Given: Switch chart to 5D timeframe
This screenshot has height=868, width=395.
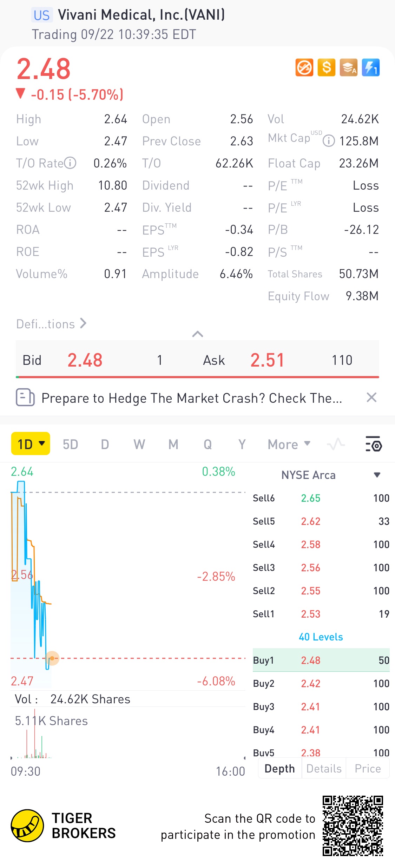Looking at the screenshot, I should [x=70, y=445].
